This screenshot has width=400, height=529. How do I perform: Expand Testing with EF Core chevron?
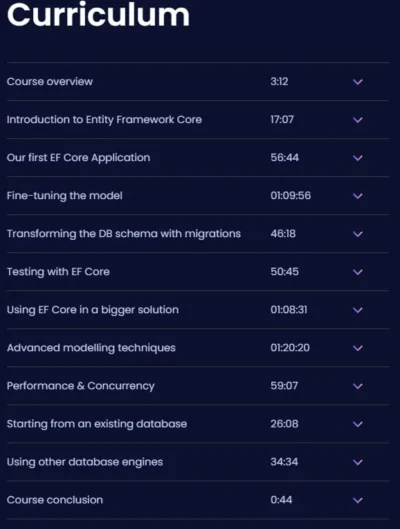(358, 272)
